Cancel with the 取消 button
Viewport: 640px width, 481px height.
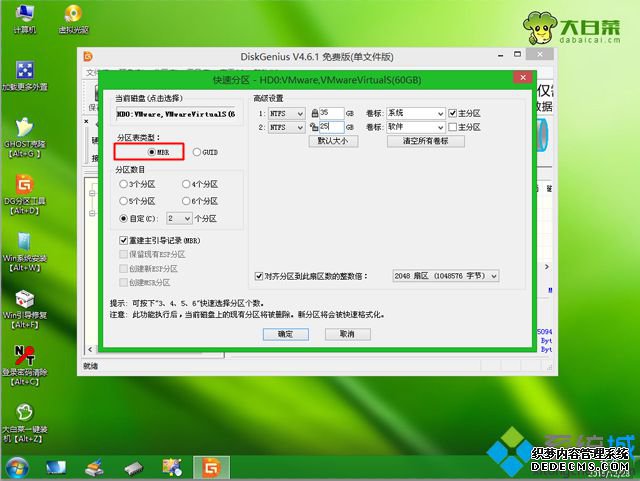click(x=348, y=334)
